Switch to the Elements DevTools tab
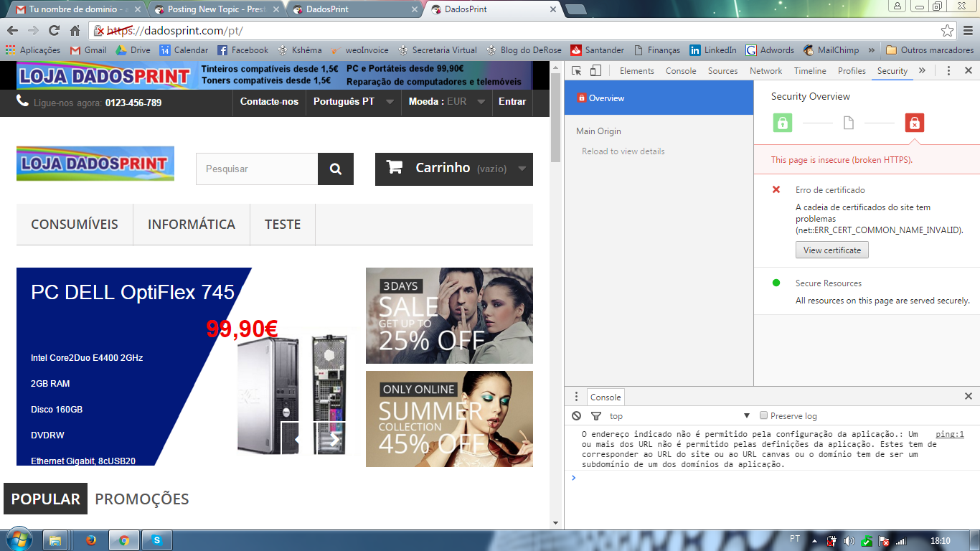The image size is (980, 551). [x=637, y=71]
